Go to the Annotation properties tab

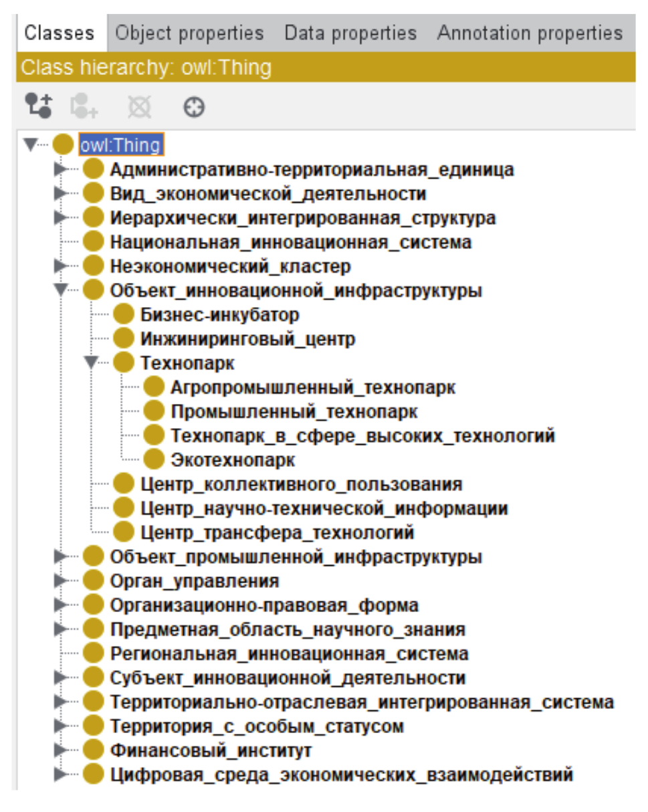530,33
